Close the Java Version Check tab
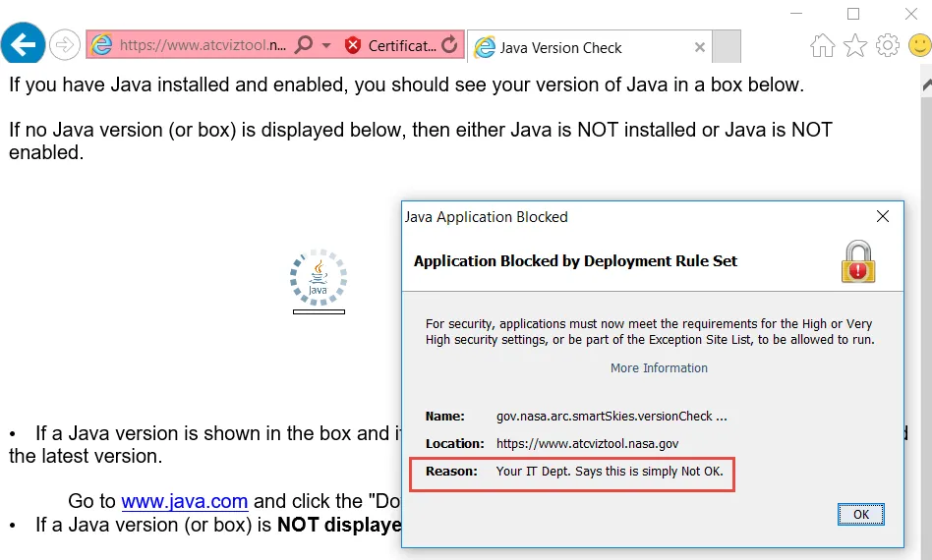932x560 pixels. point(700,47)
